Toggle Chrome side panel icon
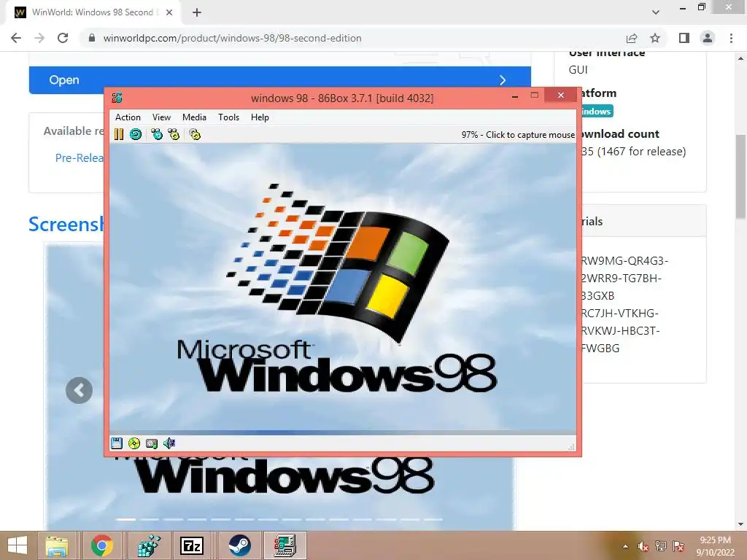The image size is (747, 560). click(x=684, y=38)
